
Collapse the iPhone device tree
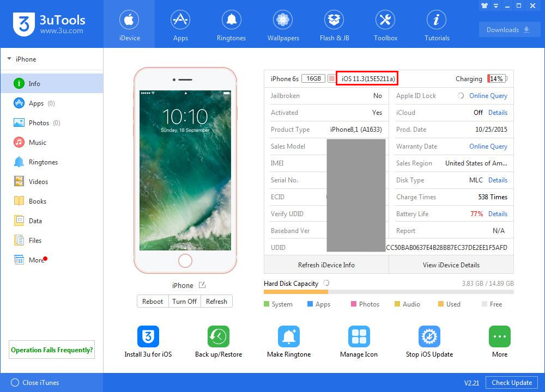pos(9,59)
